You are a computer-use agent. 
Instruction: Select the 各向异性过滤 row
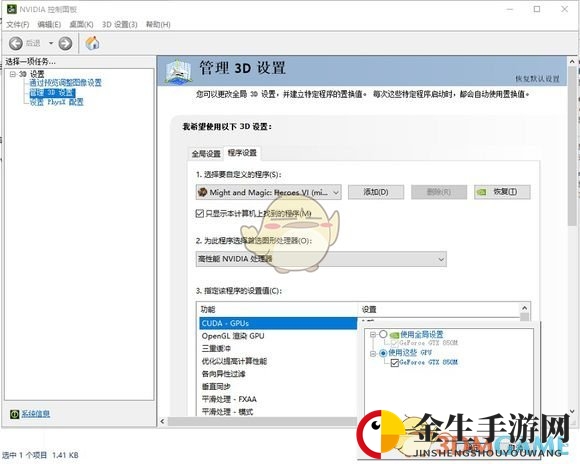click(278, 374)
